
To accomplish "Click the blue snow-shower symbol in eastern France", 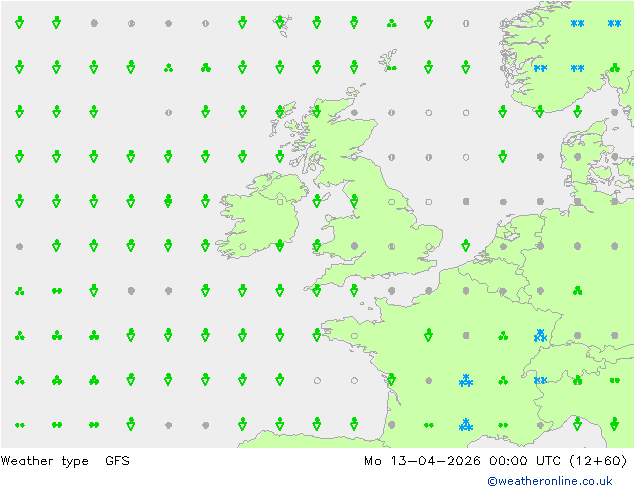I will [540, 335].
